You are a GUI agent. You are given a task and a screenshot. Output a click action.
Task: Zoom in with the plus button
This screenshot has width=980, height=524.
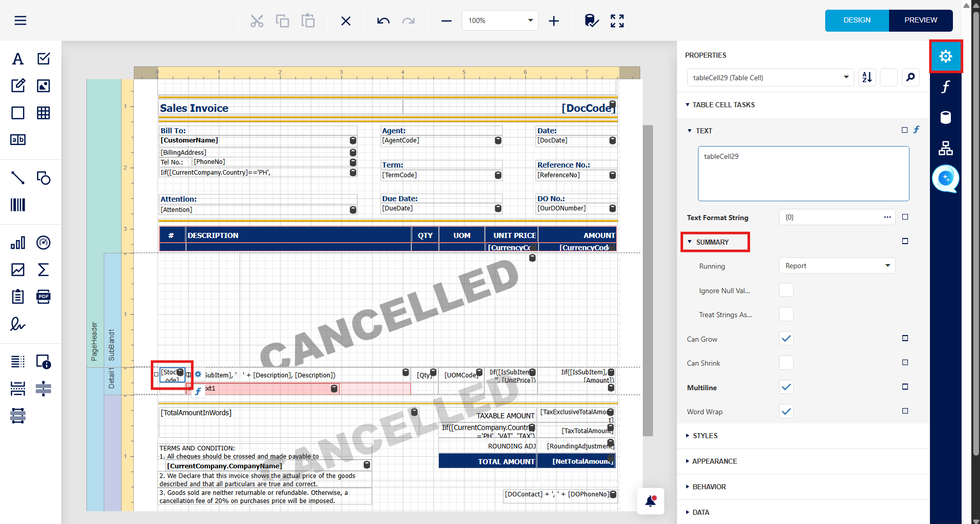point(554,21)
